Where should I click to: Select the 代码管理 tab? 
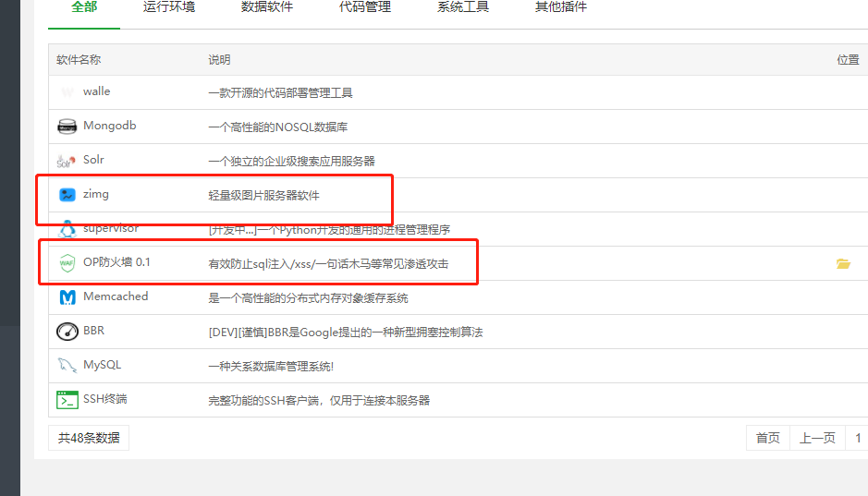tap(365, 7)
